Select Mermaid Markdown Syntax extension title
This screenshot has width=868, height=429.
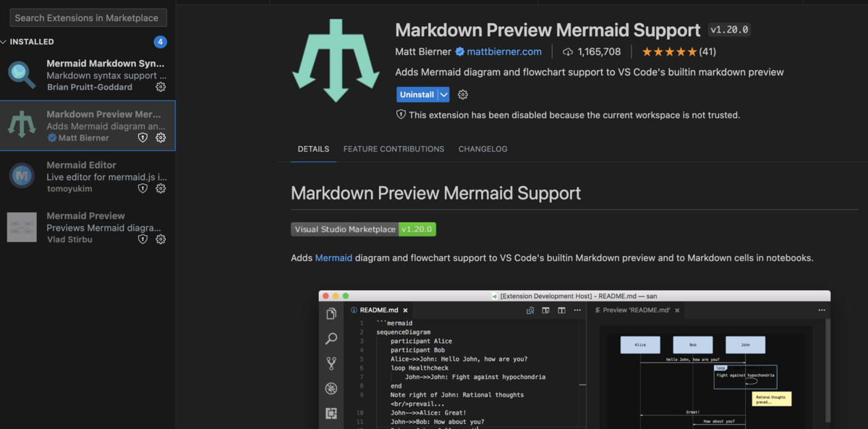click(x=106, y=64)
